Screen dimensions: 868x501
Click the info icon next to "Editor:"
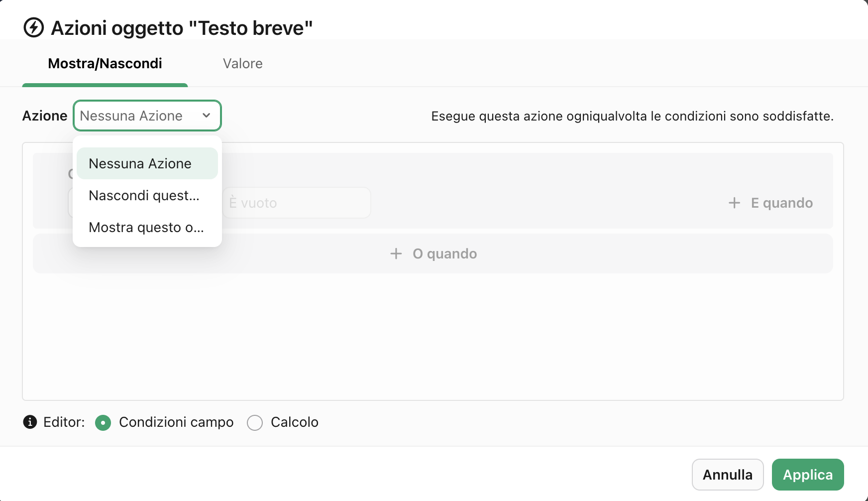(x=30, y=422)
